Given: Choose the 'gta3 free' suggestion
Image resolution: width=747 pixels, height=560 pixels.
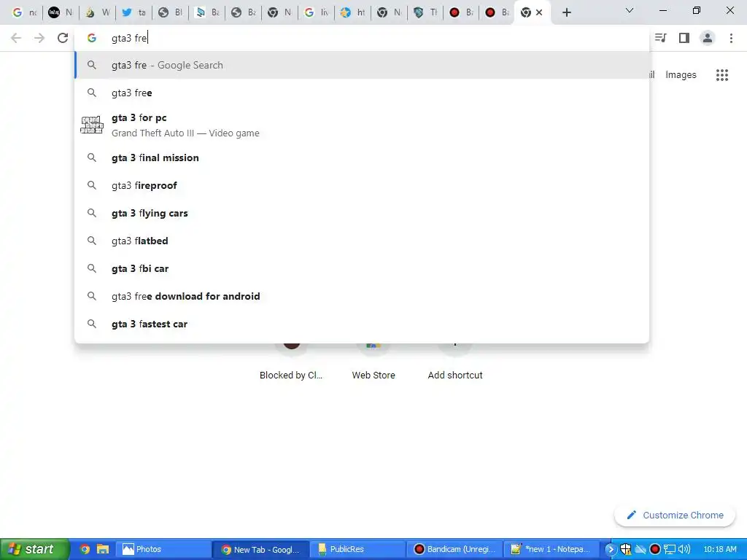Looking at the screenshot, I should tap(362, 93).
